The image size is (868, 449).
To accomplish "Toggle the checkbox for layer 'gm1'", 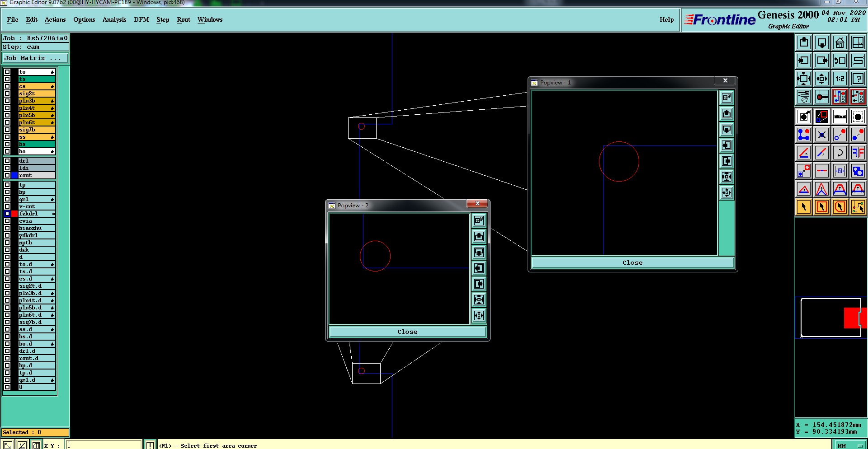I will point(7,199).
